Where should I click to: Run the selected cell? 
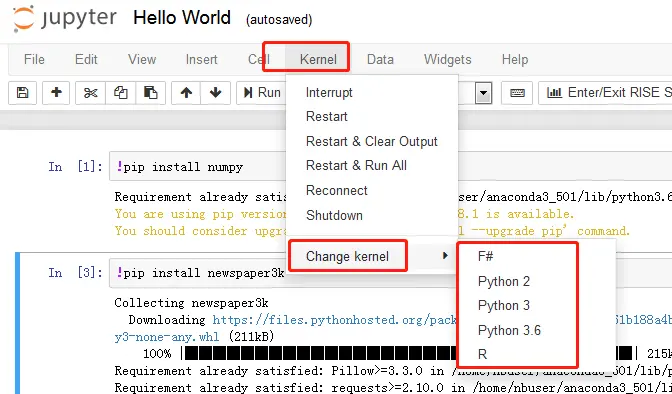[261, 93]
